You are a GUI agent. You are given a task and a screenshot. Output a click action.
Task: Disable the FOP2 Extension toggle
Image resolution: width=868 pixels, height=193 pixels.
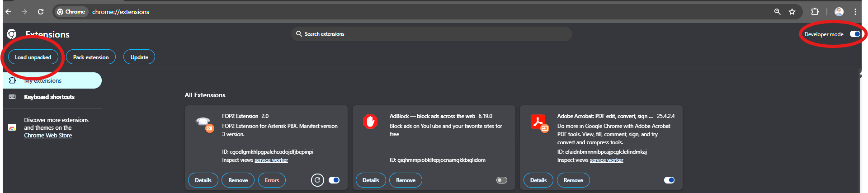coord(334,180)
